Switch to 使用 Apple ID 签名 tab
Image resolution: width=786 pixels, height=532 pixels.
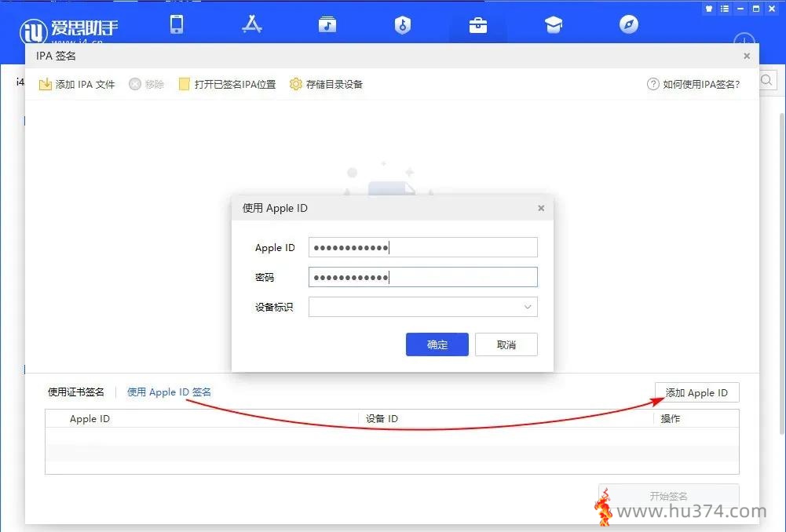(x=169, y=392)
